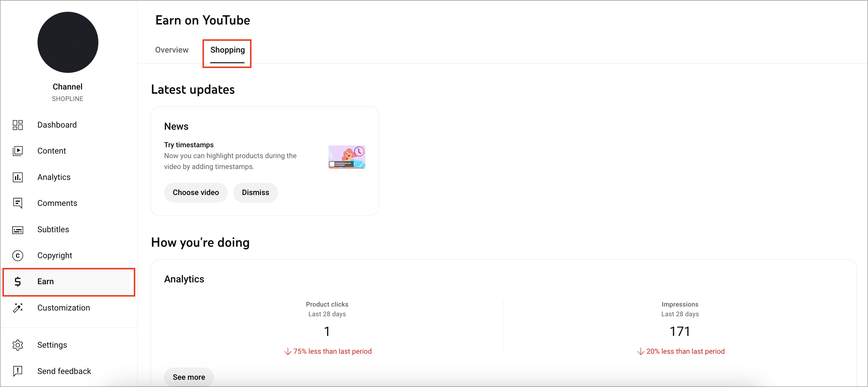Click the SHOPLINE channel name

click(67, 99)
